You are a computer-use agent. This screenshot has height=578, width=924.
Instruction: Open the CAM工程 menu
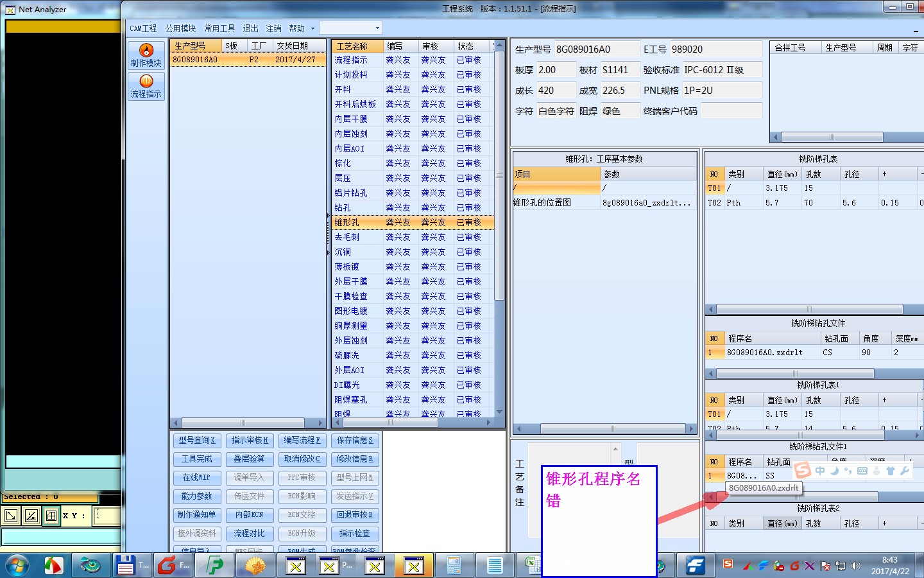pyautogui.click(x=143, y=28)
